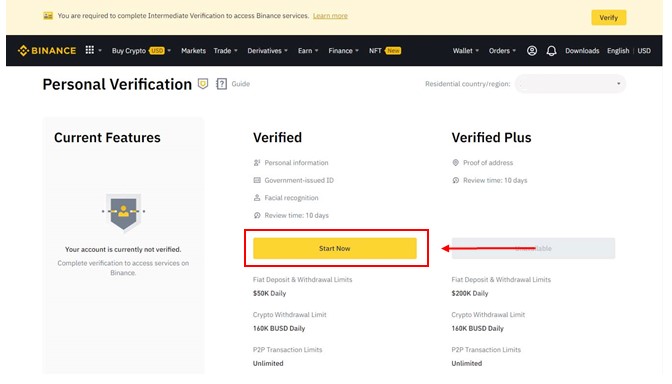Open the Guide link
This screenshot has height=384, width=672.
point(240,84)
